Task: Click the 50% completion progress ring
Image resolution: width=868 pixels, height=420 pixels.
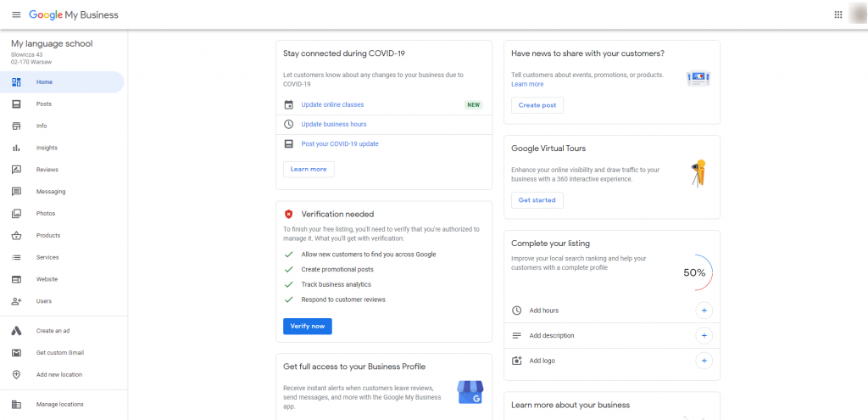Action: [694, 272]
